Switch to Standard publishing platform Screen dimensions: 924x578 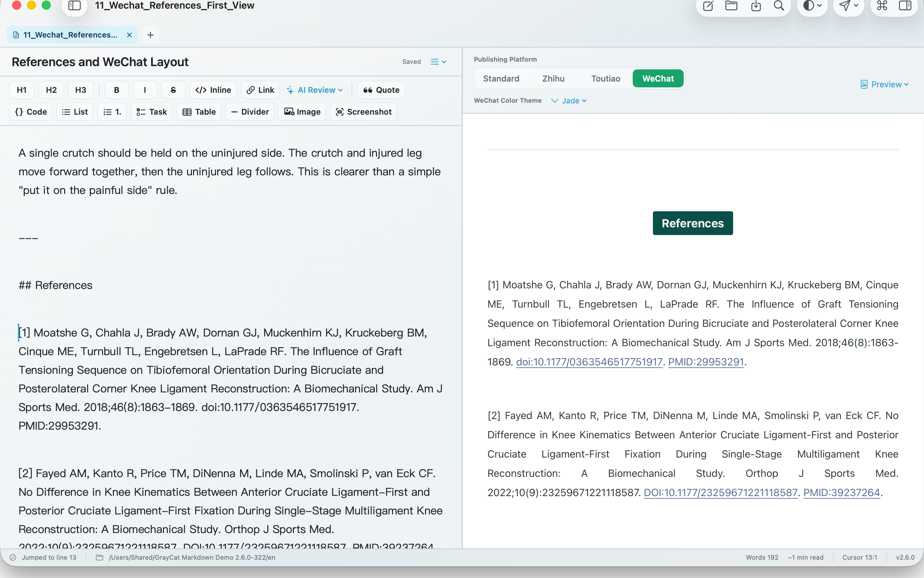click(x=501, y=78)
